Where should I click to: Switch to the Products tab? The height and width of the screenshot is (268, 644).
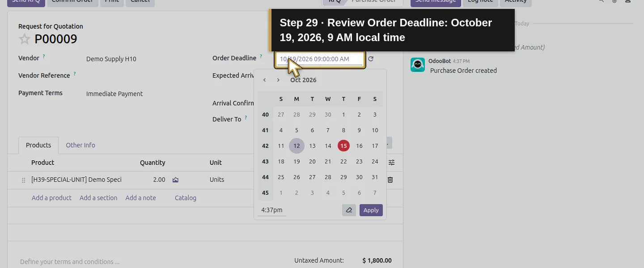(x=38, y=145)
